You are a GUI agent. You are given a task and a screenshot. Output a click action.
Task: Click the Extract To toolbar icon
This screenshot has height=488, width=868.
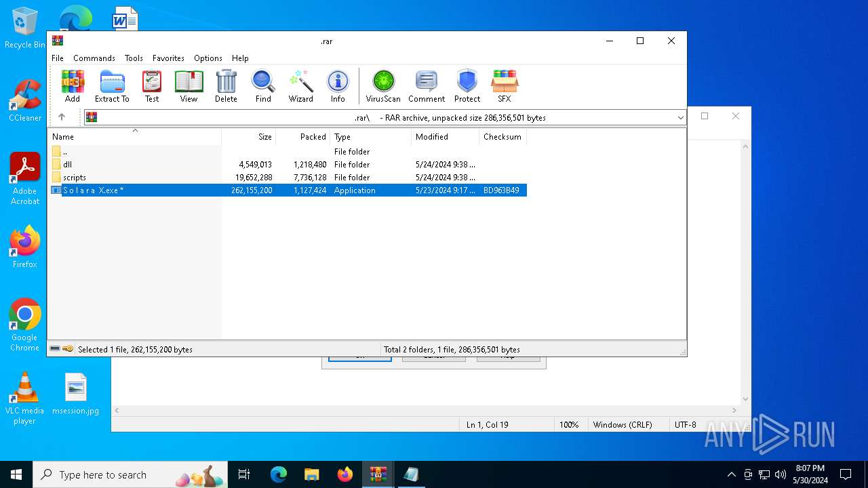point(112,86)
